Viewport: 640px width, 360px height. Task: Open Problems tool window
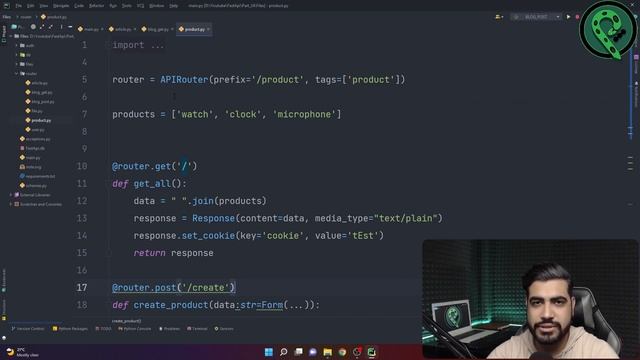169,329
